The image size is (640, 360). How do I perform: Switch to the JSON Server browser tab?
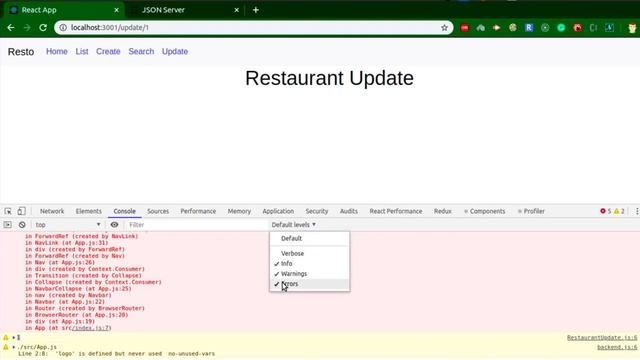point(163,10)
